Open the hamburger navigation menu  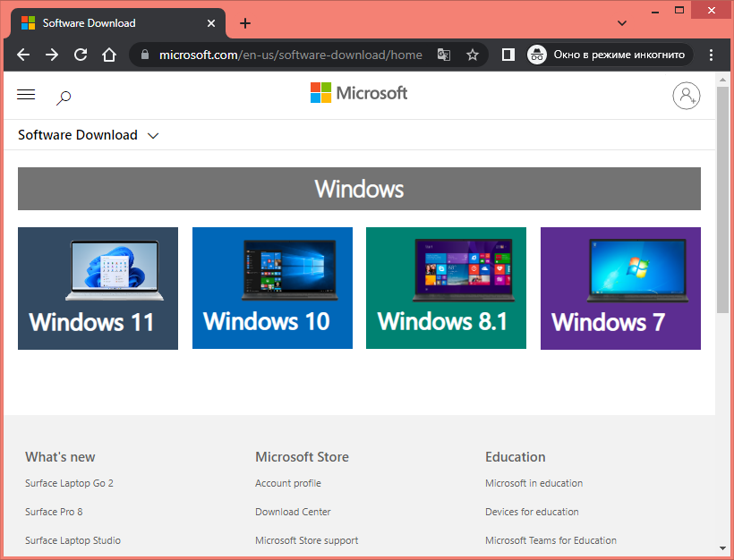click(26, 95)
